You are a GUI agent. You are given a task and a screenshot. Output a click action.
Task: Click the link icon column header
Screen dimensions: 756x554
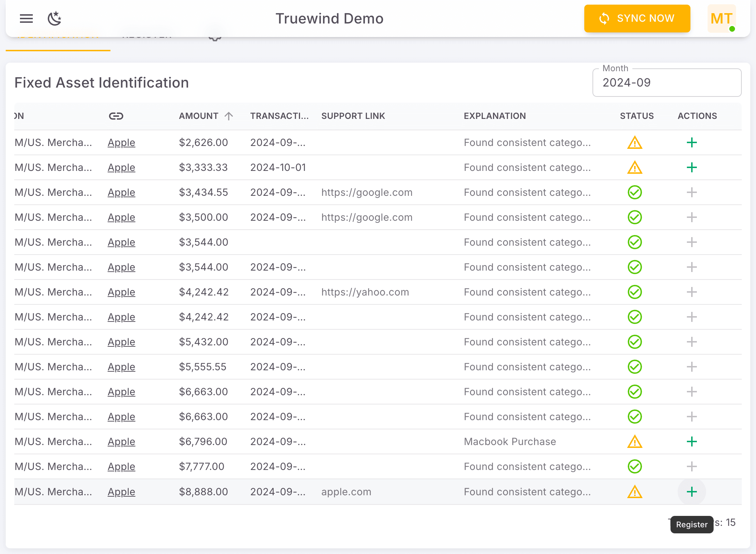click(116, 116)
